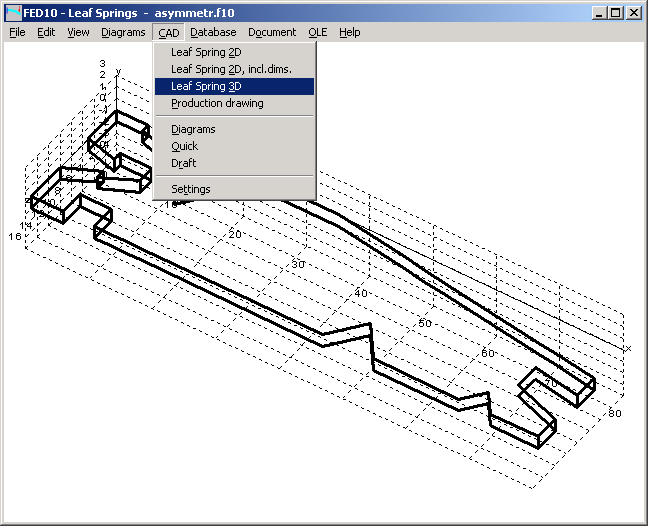
Task: Expand the Document menu
Action: 272,32
